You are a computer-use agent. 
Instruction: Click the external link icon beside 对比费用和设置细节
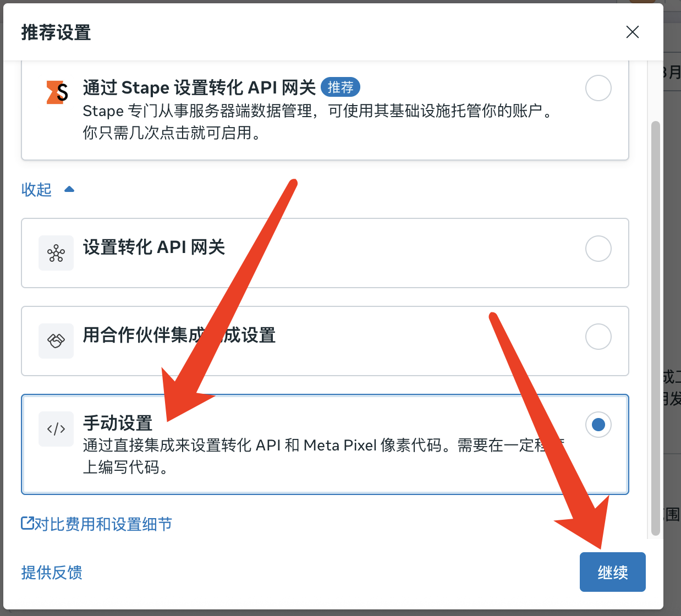click(x=28, y=523)
